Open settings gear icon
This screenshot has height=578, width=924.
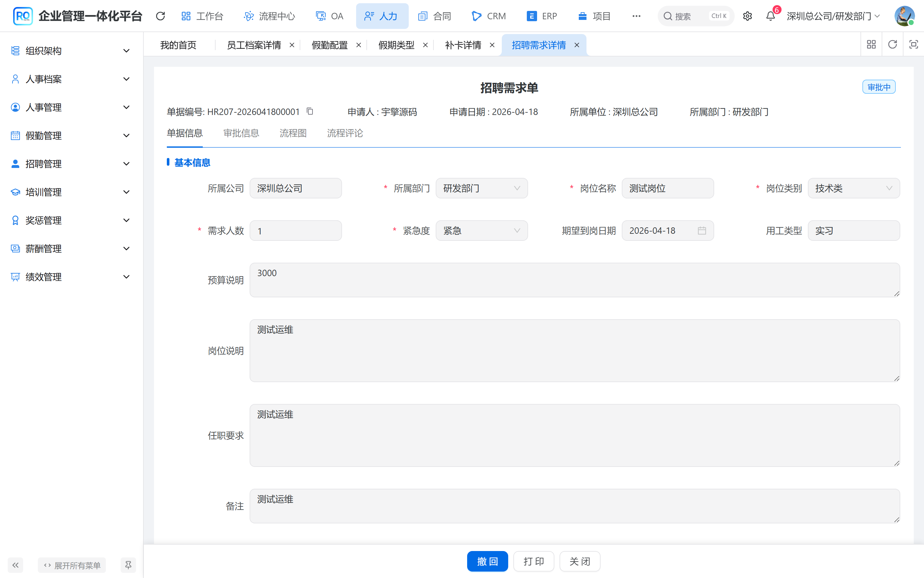click(747, 16)
